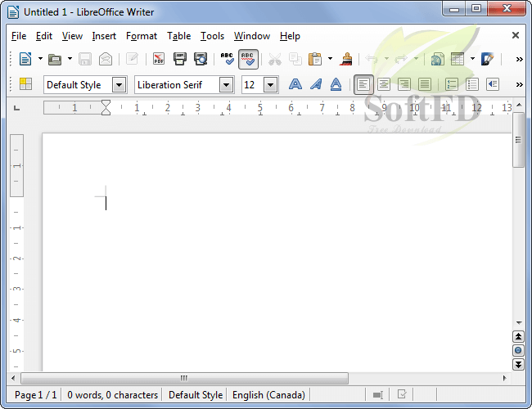The image size is (532, 409).
Task: Click the Decrease Indent icon
Action: point(492,84)
